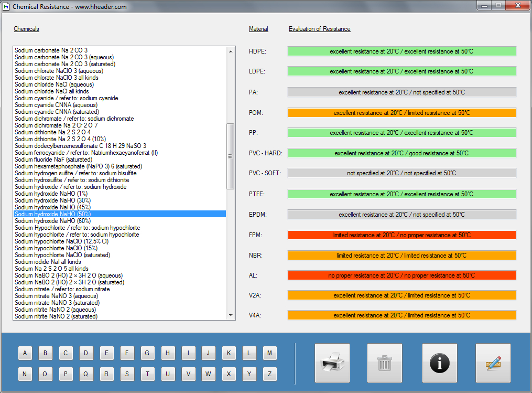Select Sodium fluoride NaF (saturated)
The image size is (532, 393).
click(120, 160)
